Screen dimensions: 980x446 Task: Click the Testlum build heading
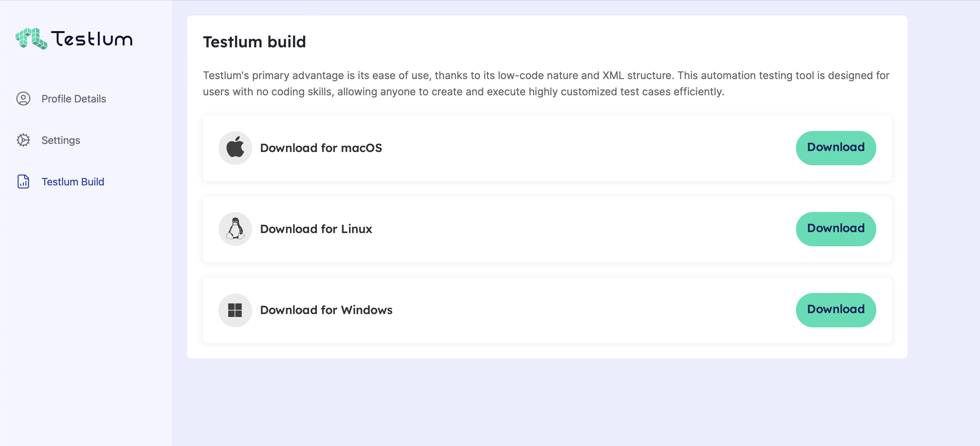coord(254,42)
